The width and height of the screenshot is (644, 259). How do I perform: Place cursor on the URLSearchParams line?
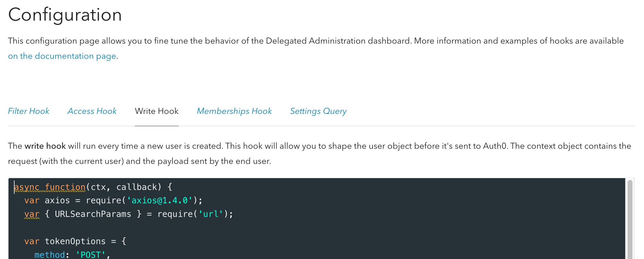point(129,214)
